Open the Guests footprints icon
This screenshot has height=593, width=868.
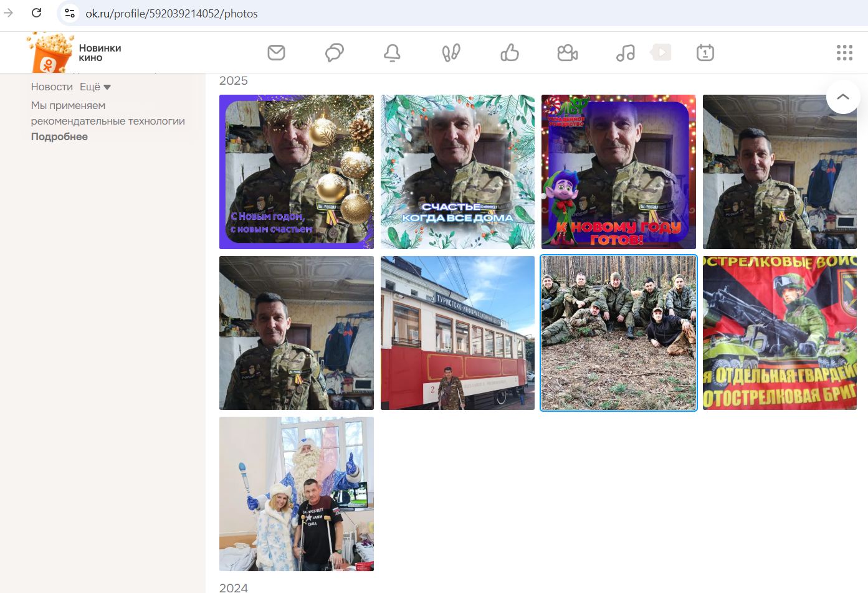tap(451, 53)
